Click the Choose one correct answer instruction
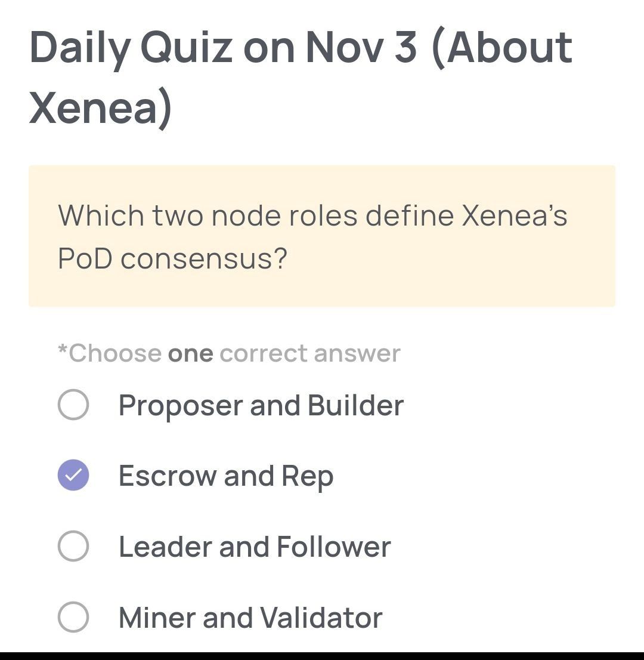 pos(228,353)
